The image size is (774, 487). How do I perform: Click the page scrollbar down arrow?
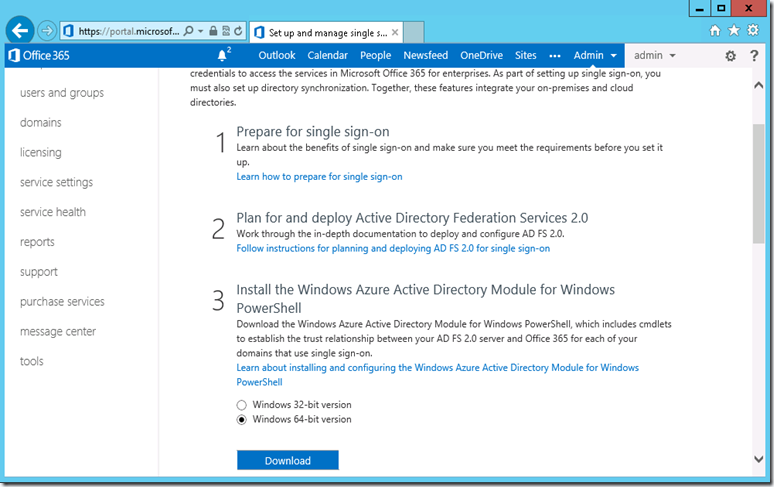[759, 459]
